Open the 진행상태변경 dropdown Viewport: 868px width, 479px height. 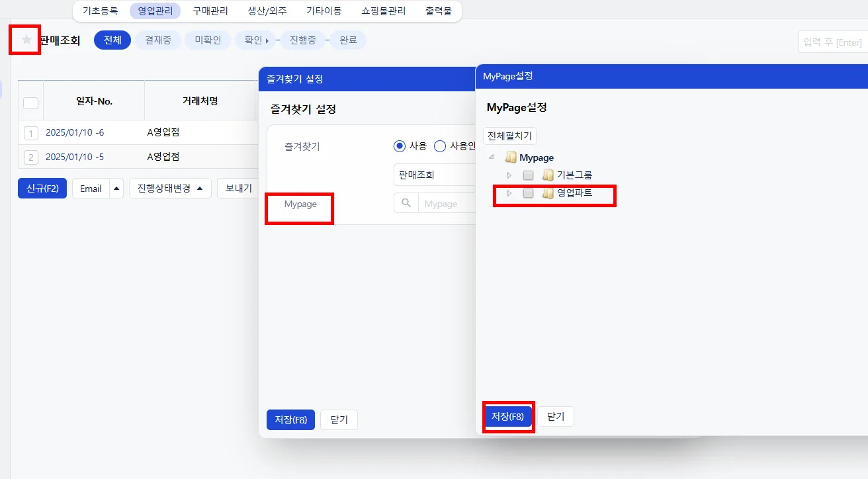170,189
